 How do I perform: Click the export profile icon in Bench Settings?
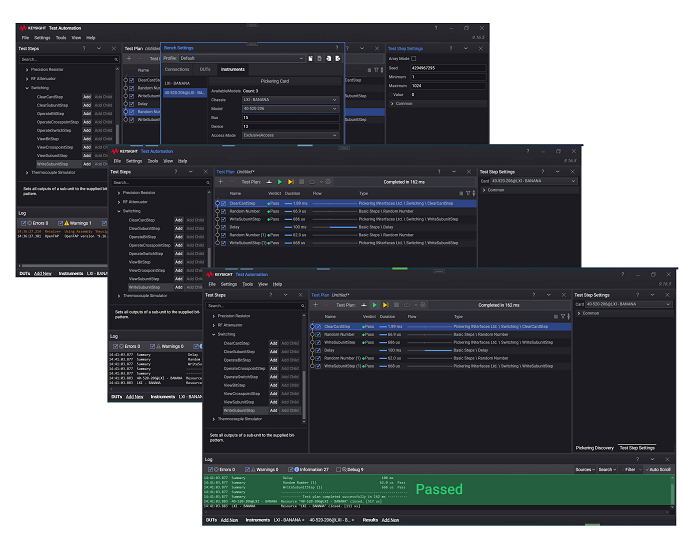[x=339, y=58]
